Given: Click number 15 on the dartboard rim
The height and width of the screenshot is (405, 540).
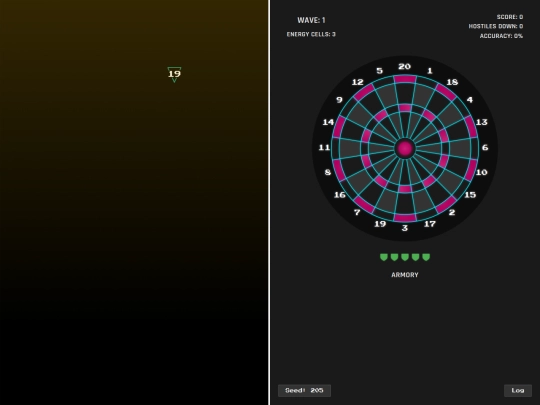Looking at the screenshot, I should click(x=470, y=195).
